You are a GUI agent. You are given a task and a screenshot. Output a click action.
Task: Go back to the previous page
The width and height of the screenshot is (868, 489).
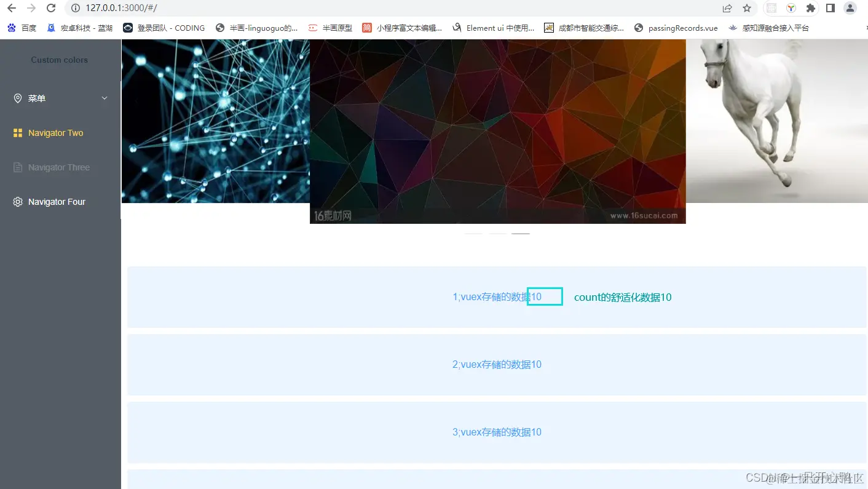coord(11,8)
